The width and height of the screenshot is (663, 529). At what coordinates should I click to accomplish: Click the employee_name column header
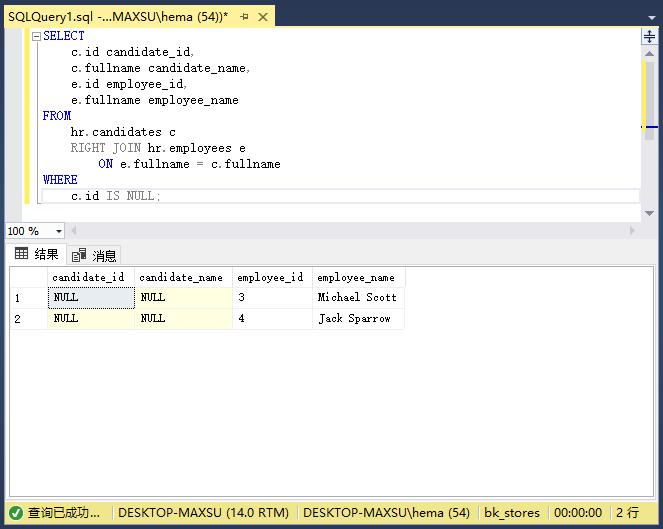(x=359, y=277)
